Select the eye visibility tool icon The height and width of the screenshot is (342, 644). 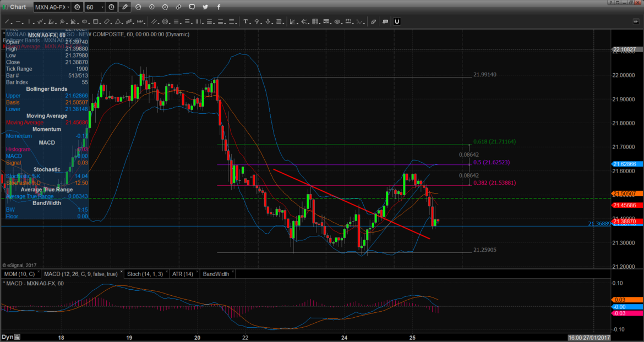(337, 21)
